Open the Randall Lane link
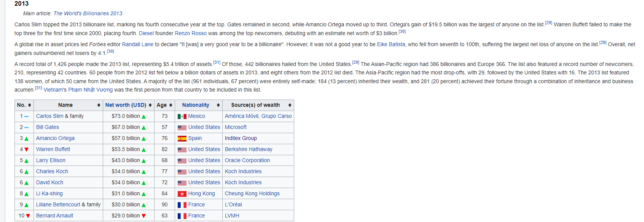This screenshot has height=222, width=644. pos(138,44)
